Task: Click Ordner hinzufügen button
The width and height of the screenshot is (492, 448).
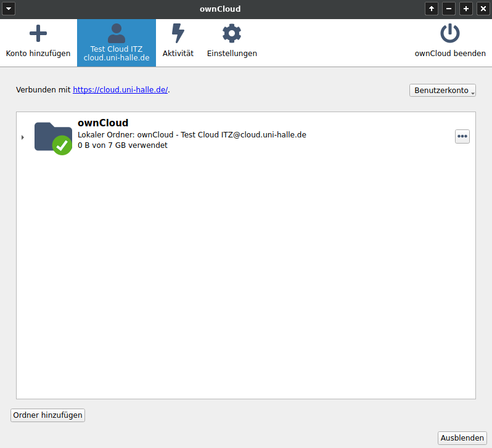Action: click(x=47, y=415)
